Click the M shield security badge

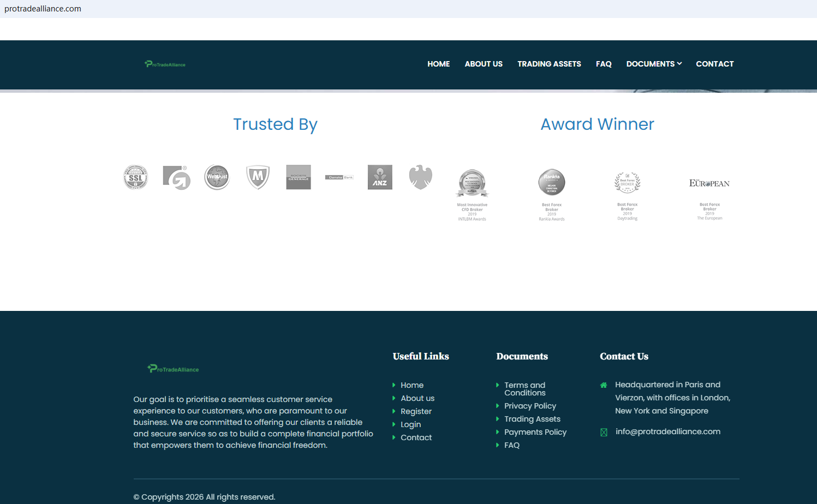[x=258, y=177]
